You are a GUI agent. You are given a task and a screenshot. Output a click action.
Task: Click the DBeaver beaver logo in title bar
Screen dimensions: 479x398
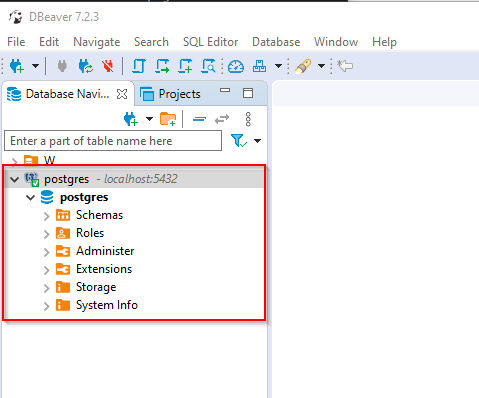coord(15,17)
